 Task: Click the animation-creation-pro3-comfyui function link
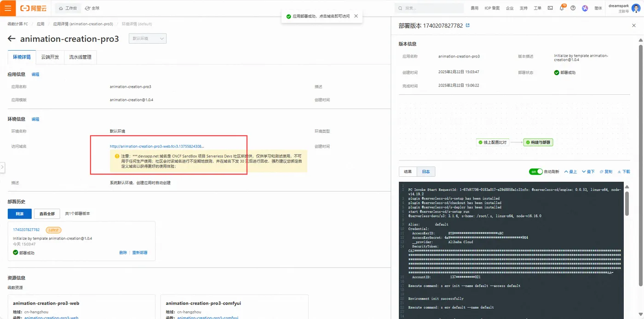pos(208,318)
